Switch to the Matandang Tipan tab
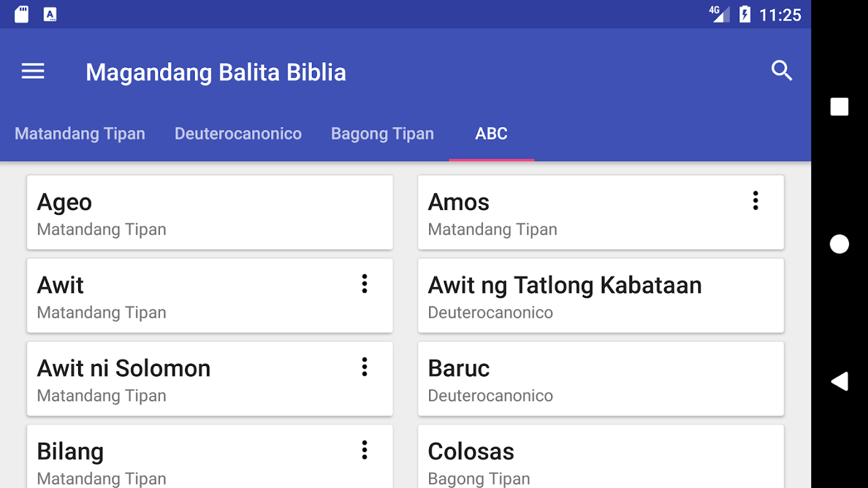 [80, 134]
